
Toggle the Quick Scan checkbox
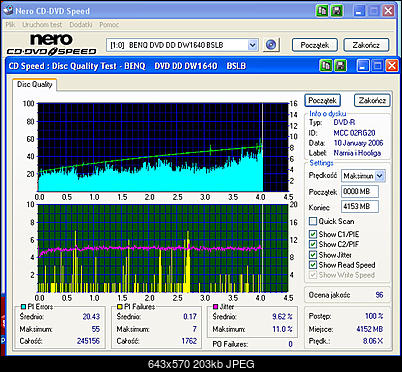pos(313,221)
